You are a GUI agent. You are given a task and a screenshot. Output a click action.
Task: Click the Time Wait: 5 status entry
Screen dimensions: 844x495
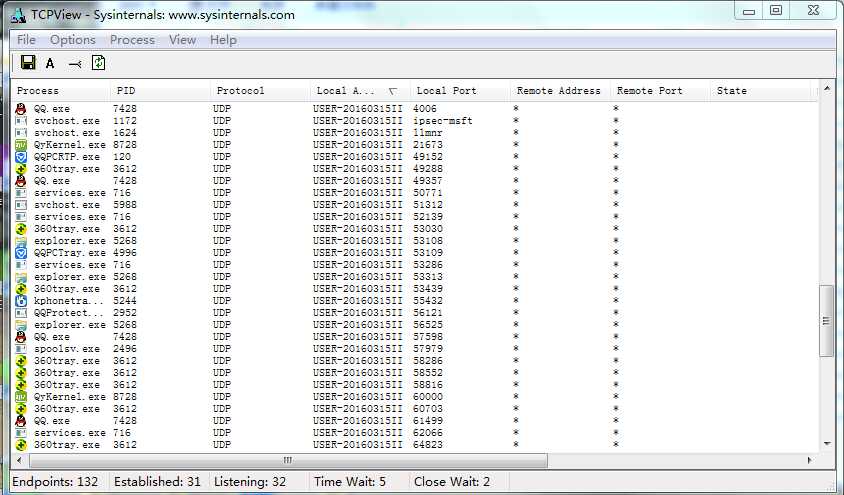[x=350, y=482]
